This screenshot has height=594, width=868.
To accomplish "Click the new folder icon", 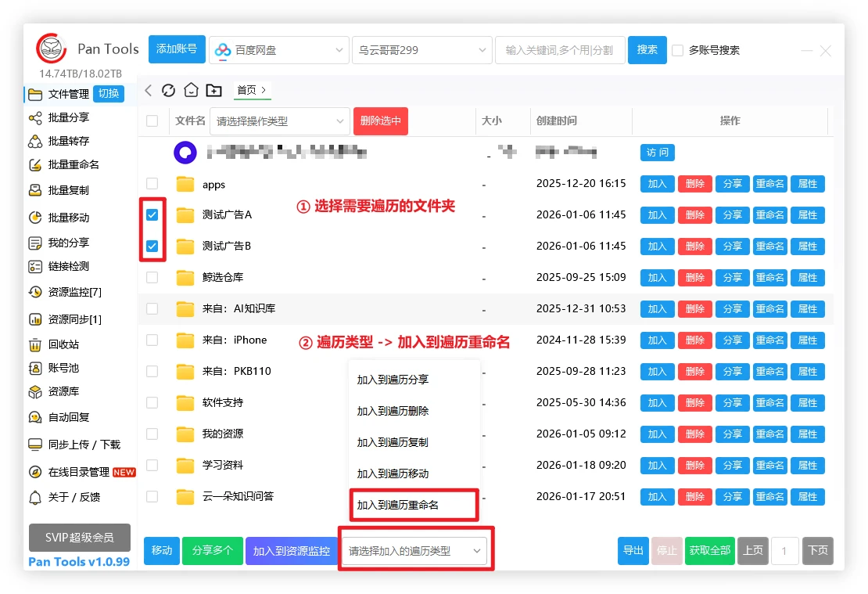I will [x=214, y=90].
